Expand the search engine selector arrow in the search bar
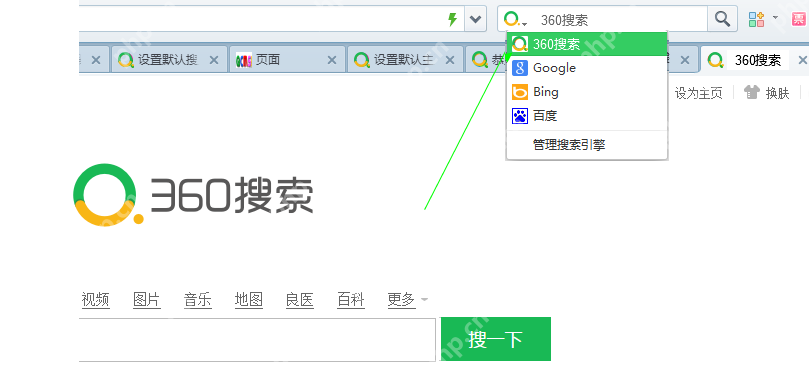Viewport: 809px width, 376px height. click(x=525, y=24)
